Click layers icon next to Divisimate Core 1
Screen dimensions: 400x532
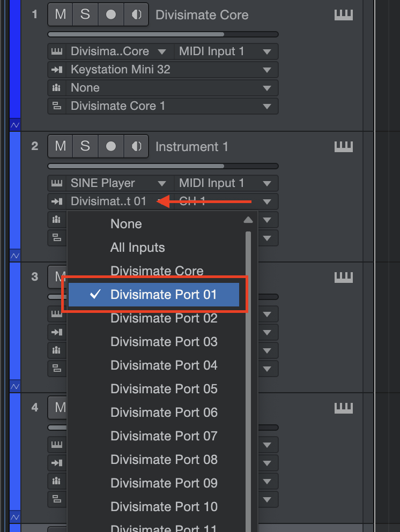coord(57,107)
